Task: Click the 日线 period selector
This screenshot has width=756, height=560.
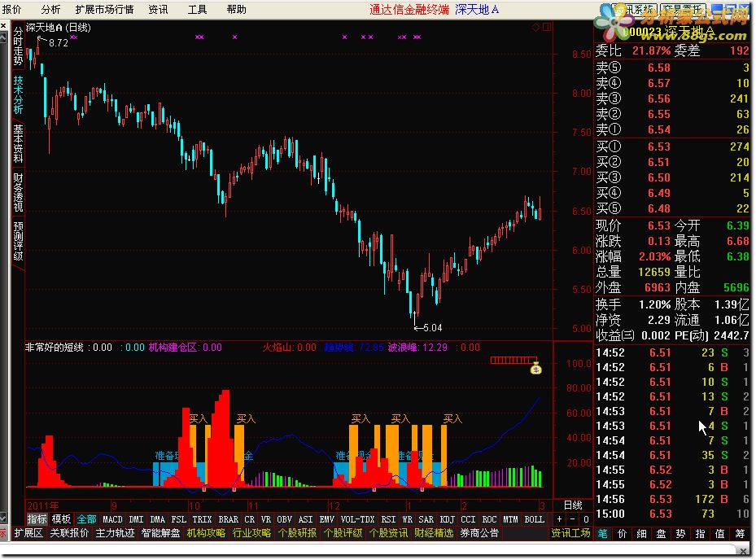Action: tap(573, 505)
